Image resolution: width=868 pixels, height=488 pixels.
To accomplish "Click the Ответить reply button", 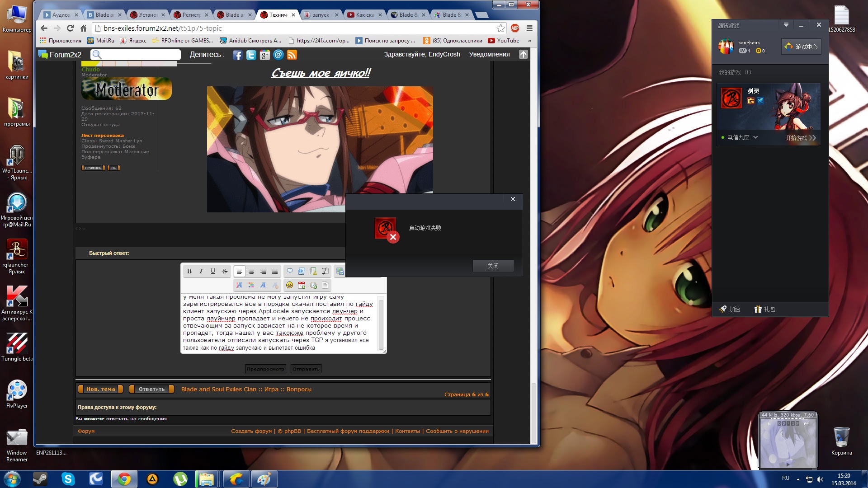I will point(151,389).
